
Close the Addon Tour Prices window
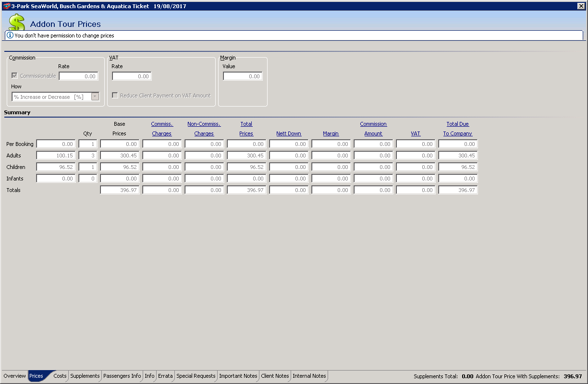tap(580, 6)
